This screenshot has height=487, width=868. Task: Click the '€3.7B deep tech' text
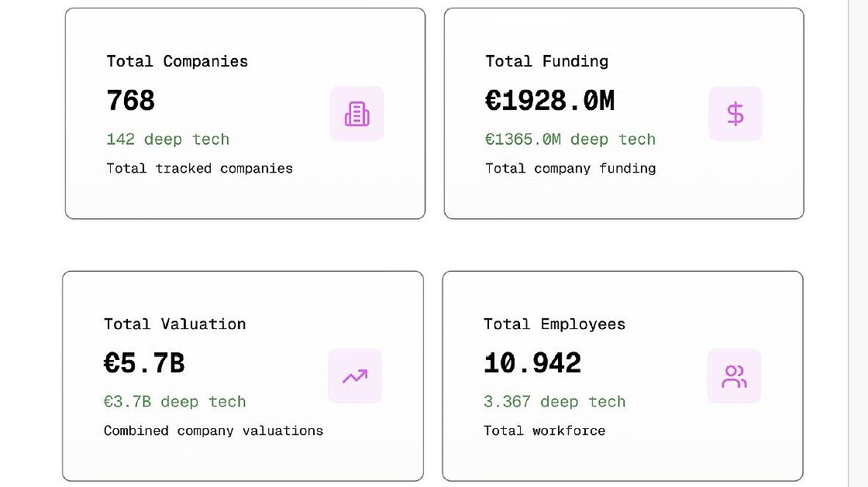(174, 402)
